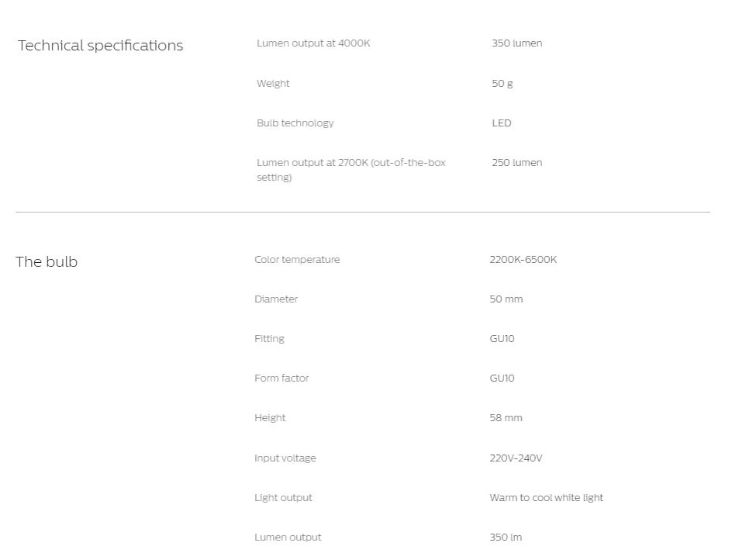Click the LED value text

click(x=502, y=123)
